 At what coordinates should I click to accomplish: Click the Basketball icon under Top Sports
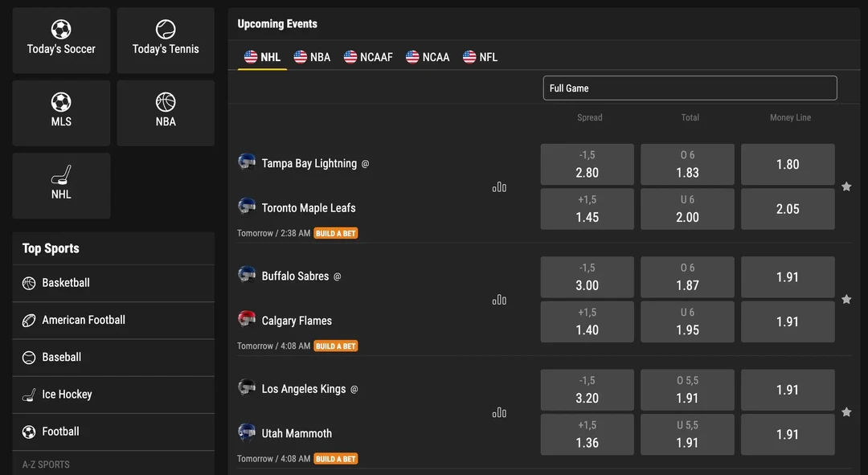(29, 282)
